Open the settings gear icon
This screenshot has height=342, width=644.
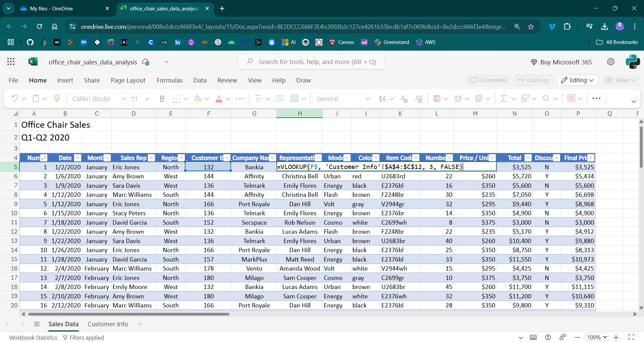pyautogui.click(x=611, y=62)
